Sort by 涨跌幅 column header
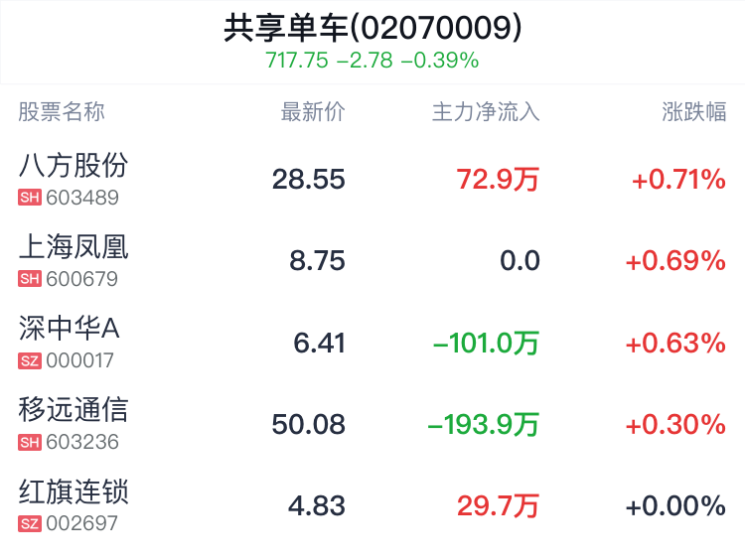Screen dimensions: 745x560 [x=693, y=112]
